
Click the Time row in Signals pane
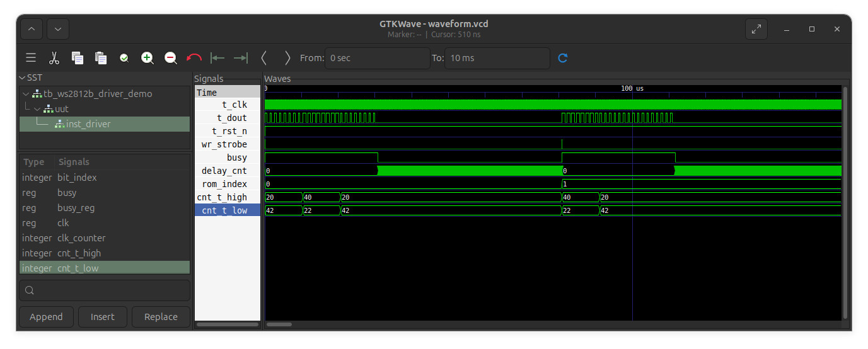(228, 92)
